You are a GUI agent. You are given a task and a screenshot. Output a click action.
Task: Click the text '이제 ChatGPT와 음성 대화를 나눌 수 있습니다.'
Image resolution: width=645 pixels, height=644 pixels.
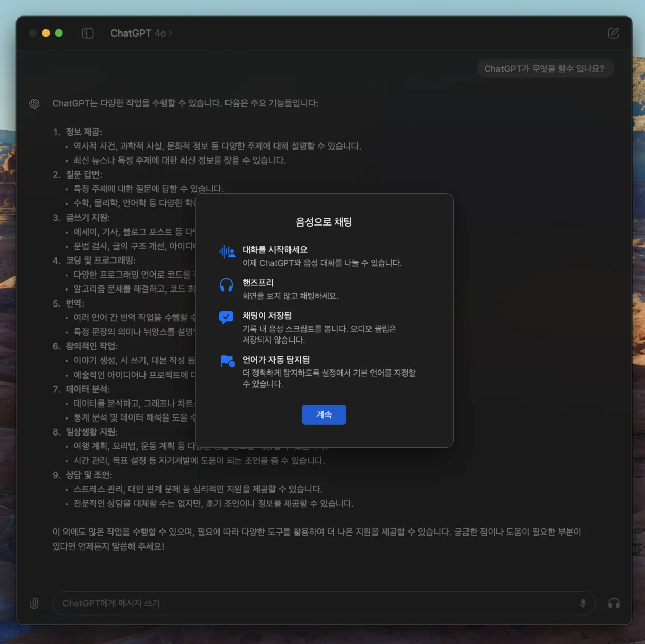coord(322,263)
